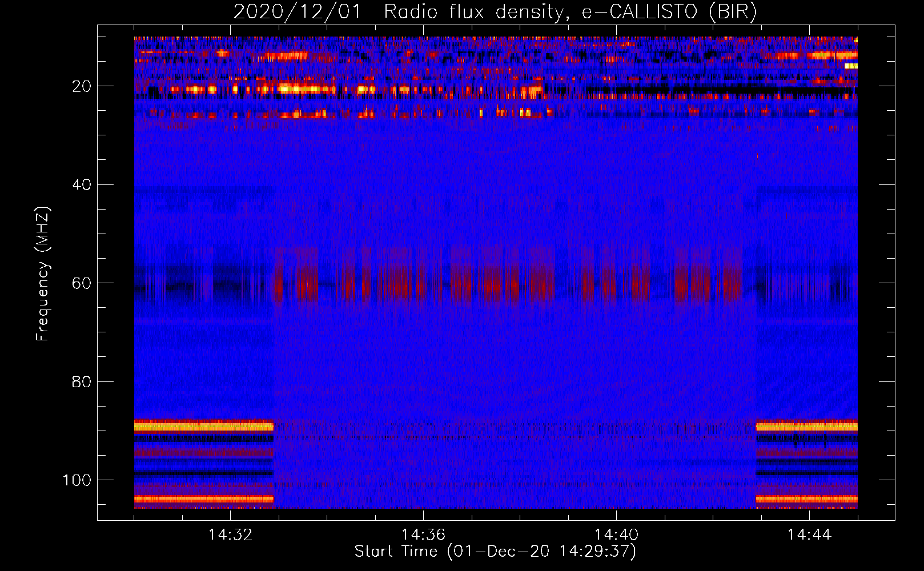Click the 80 frequency tick label
The image size is (924, 571).
[82, 381]
